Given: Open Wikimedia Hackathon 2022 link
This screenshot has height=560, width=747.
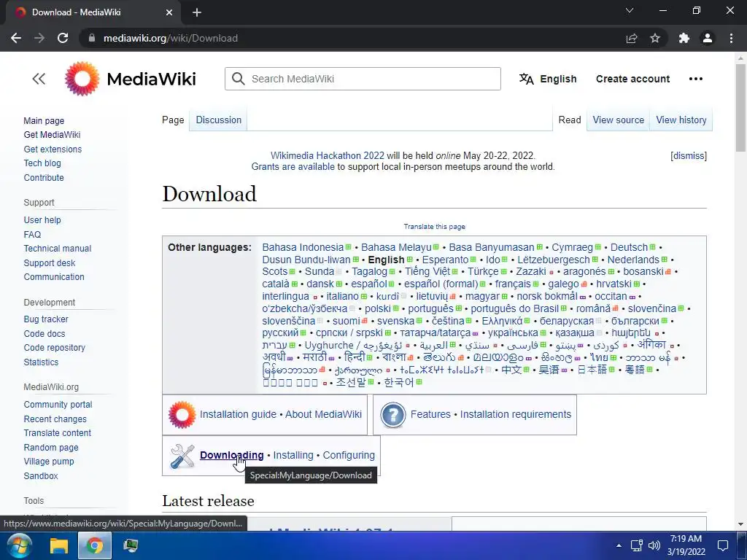Looking at the screenshot, I should tap(328, 156).
